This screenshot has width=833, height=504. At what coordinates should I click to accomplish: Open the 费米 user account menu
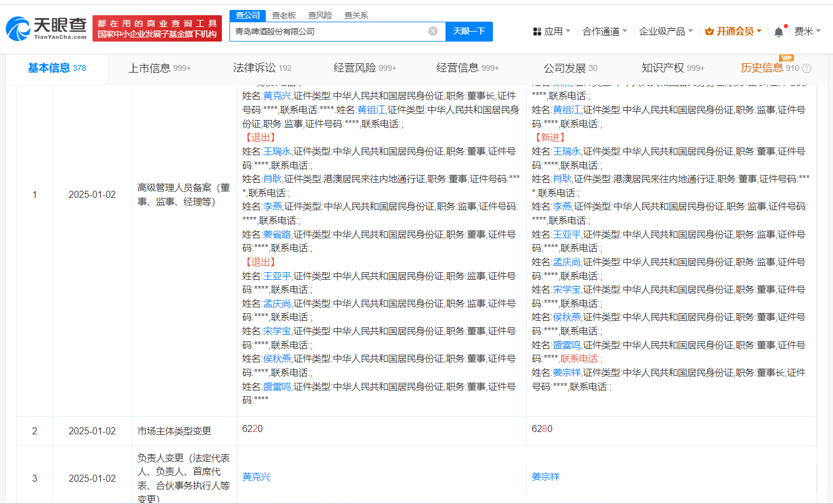tap(807, 32)
